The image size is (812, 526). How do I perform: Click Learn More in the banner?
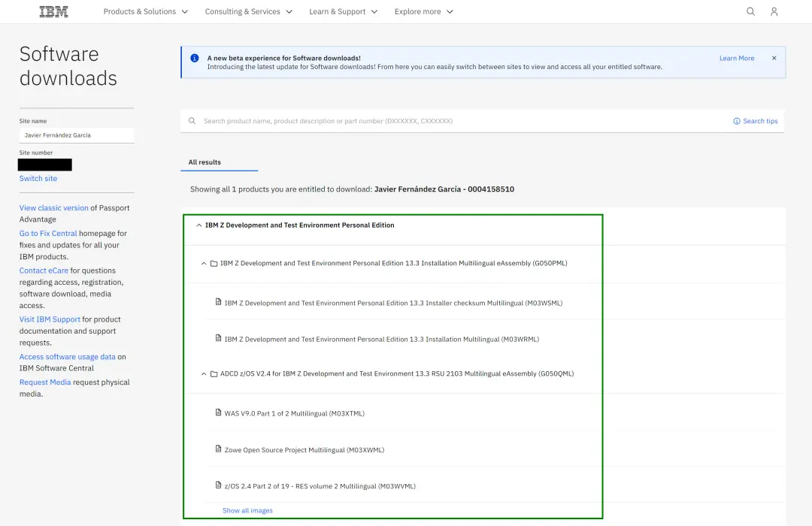pos(736,58)
